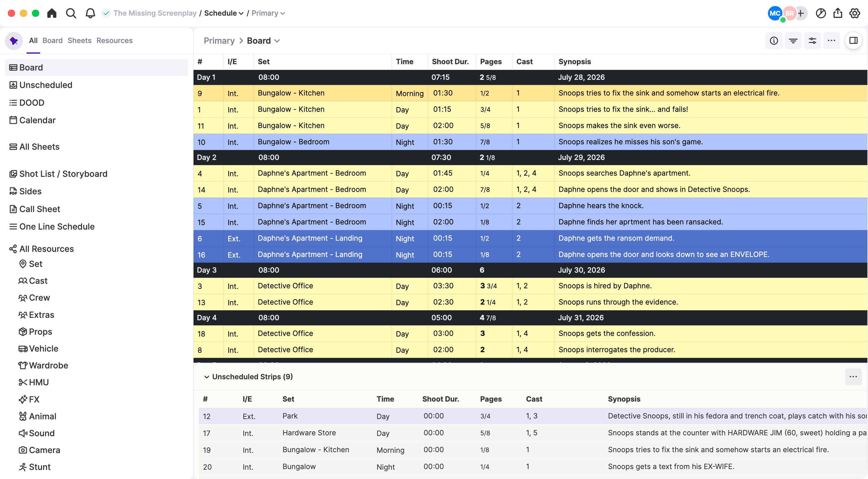Show board info icon

[x=774, y=41]
